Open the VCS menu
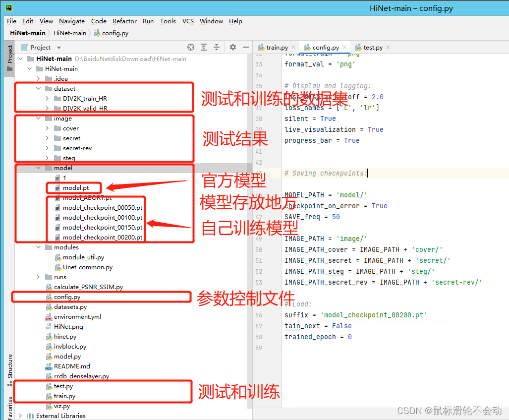 click(x=188, y=21)
